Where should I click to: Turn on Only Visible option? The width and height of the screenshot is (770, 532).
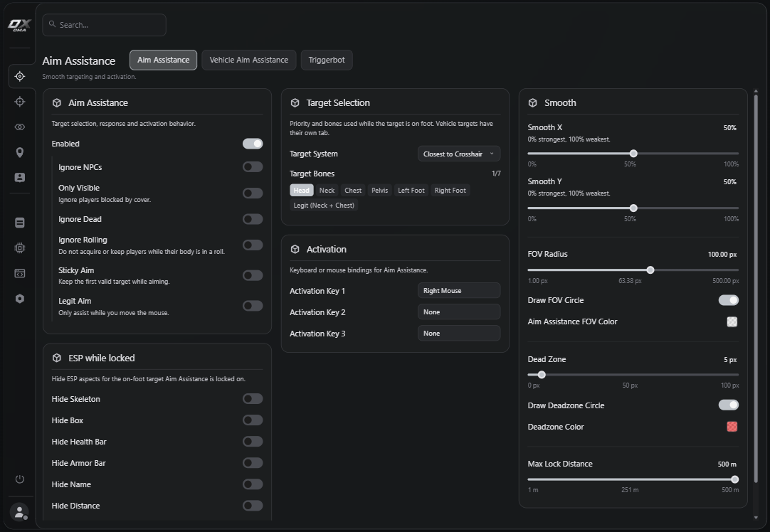253,193
